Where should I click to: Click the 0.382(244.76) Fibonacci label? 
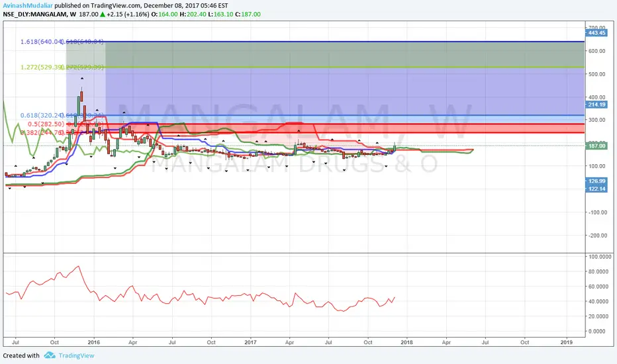tap(42, 132)
